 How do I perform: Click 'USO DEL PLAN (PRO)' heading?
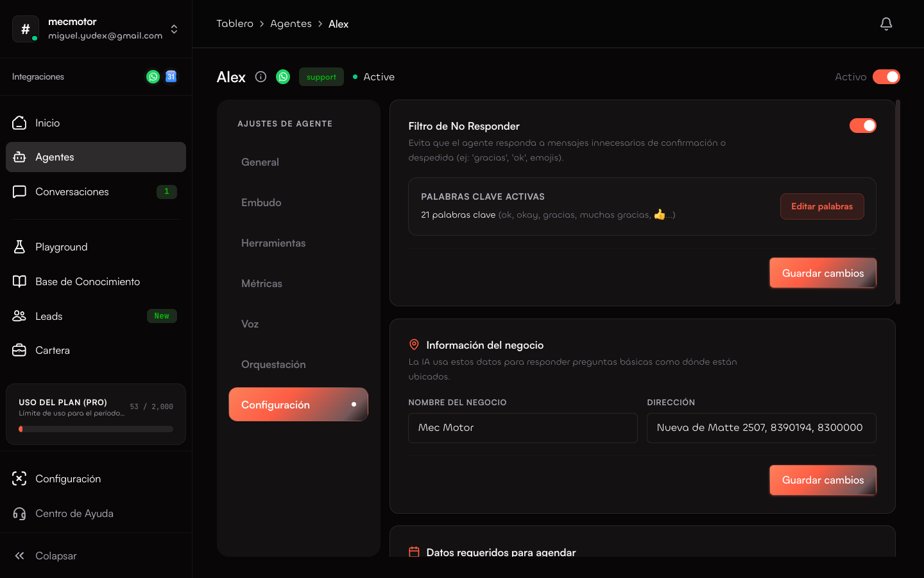[x=63, y=402]
